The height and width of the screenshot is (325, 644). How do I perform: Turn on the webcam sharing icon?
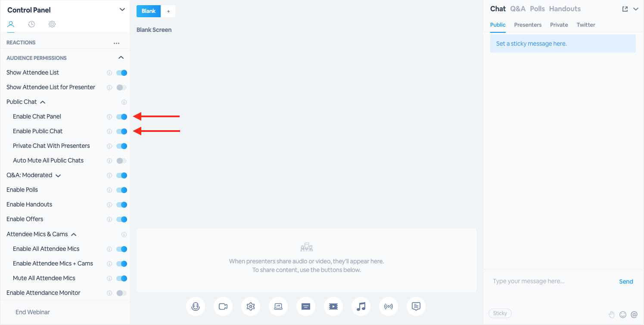(x=223, y=306)
